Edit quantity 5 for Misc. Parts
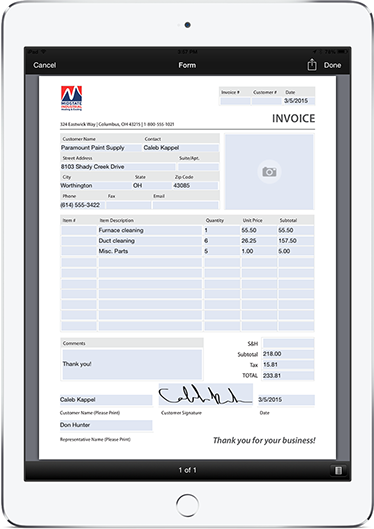 click(x=222, y=251)
